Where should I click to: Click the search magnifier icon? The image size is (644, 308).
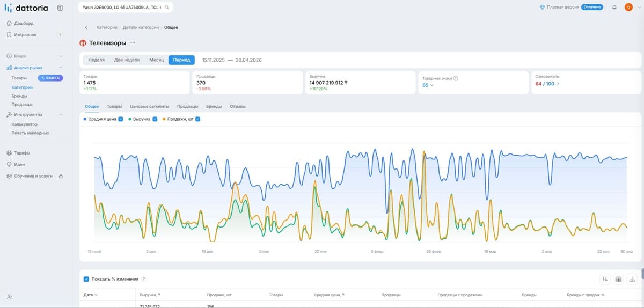[x=167, y=8]
